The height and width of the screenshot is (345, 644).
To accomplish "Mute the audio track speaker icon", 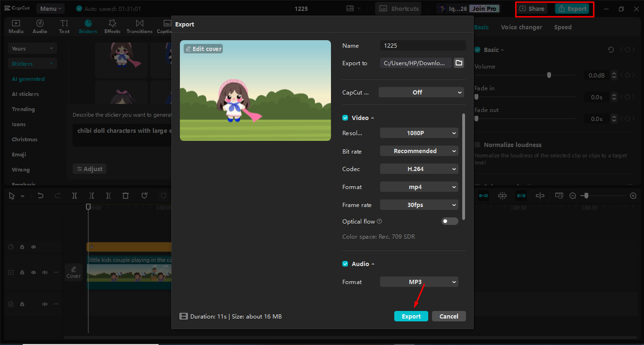I will 45,304.
